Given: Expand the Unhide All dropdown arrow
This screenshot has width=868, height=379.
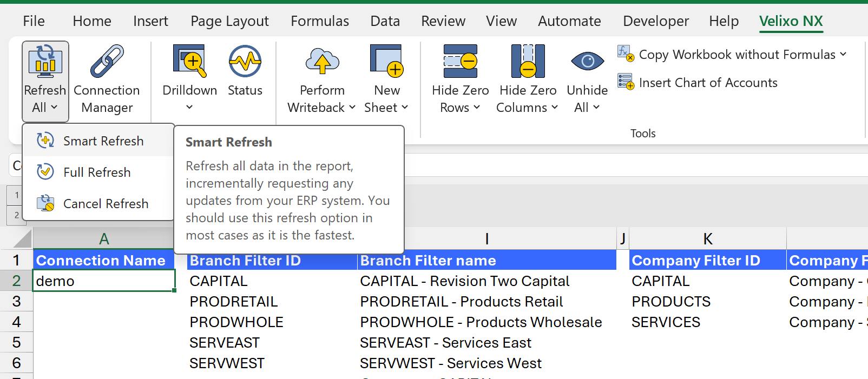Looking at the screenshot, I should click(x=596, y=107).
